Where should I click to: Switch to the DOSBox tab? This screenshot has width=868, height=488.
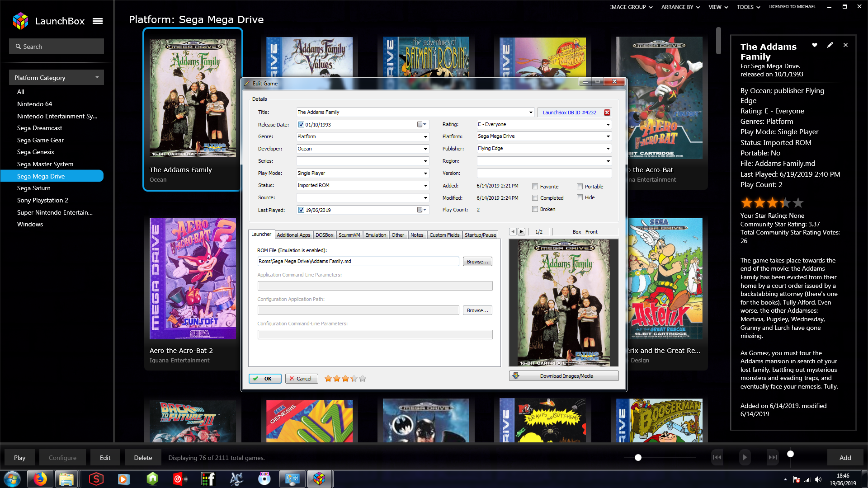324,235
